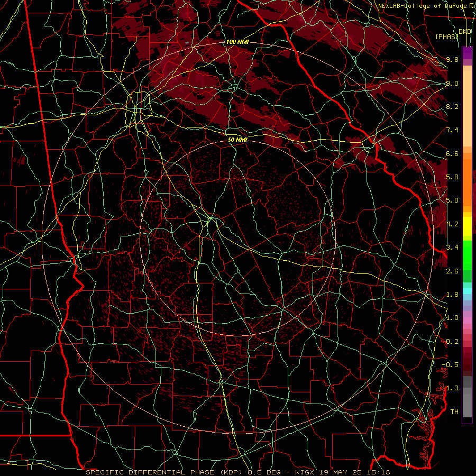Click the 0.5 DEG elevation text
This screenshot has height=476, width=476.
point(264,472)
